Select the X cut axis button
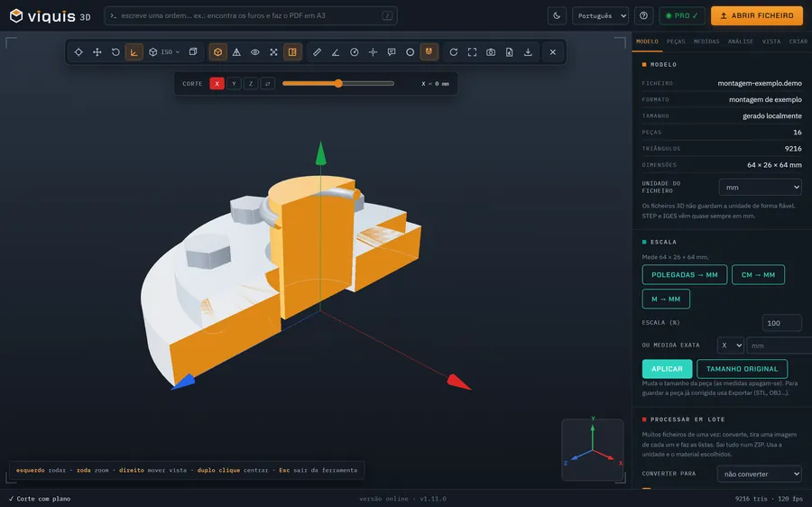 coord(217,83)
